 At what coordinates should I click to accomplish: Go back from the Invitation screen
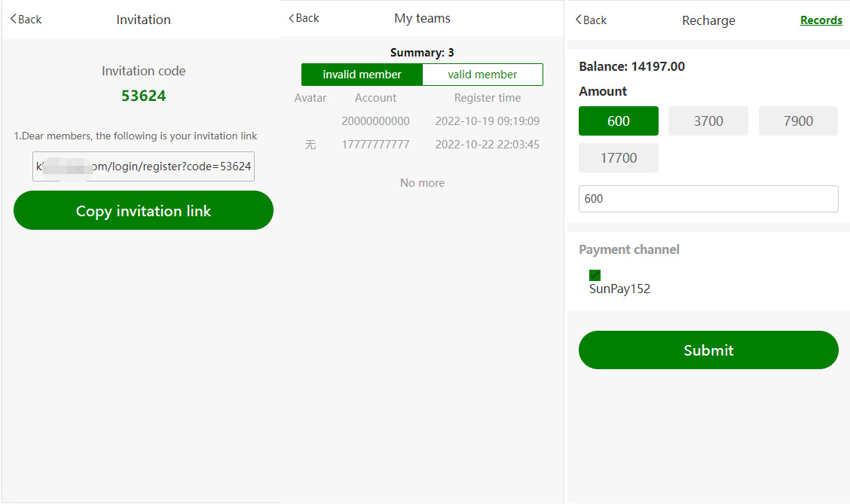[x=26, y=20]
